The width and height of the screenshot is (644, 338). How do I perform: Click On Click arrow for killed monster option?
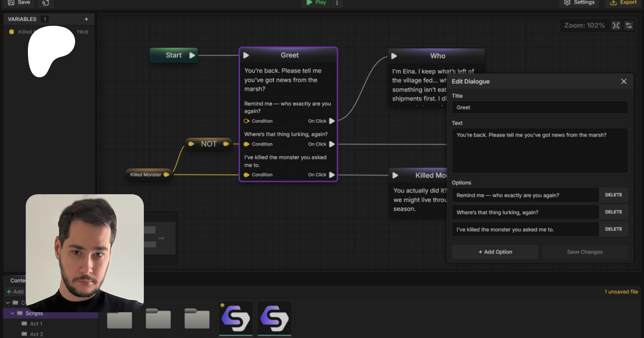tap(332, 175)
